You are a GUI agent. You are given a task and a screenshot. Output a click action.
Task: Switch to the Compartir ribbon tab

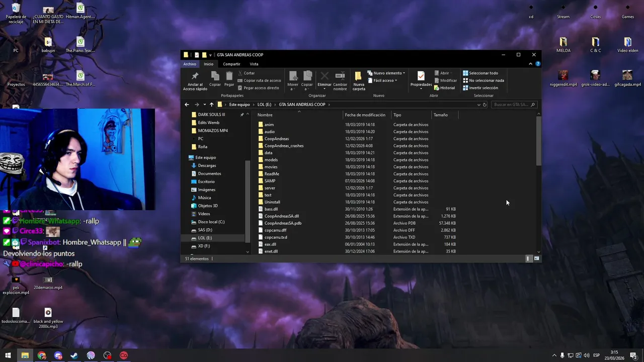[231, 64]
